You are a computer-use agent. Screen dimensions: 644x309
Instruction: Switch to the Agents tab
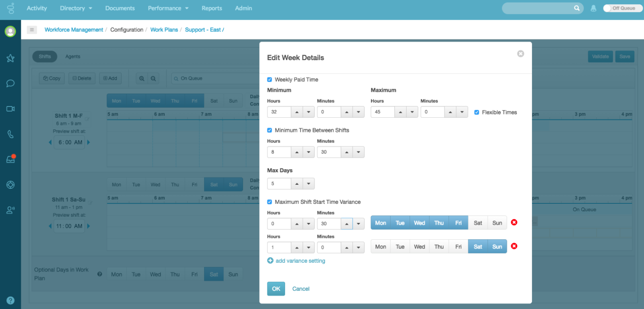pos(72,56)
